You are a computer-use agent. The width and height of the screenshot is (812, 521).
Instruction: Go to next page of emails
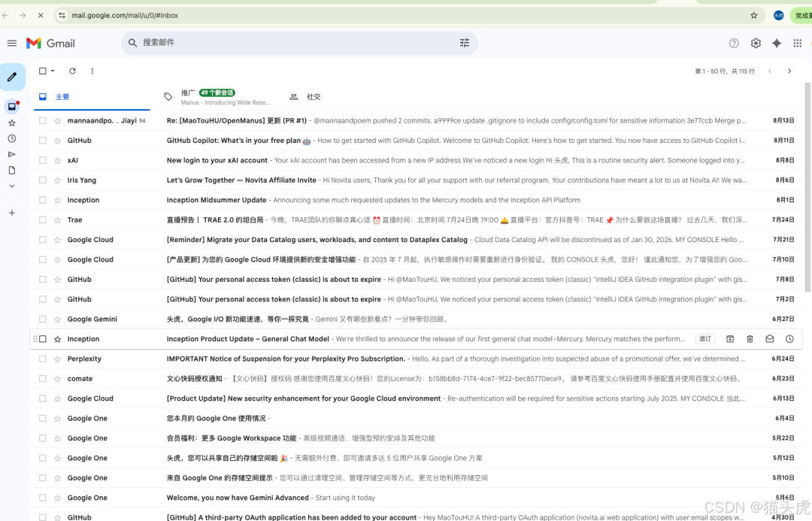(789, 71)
